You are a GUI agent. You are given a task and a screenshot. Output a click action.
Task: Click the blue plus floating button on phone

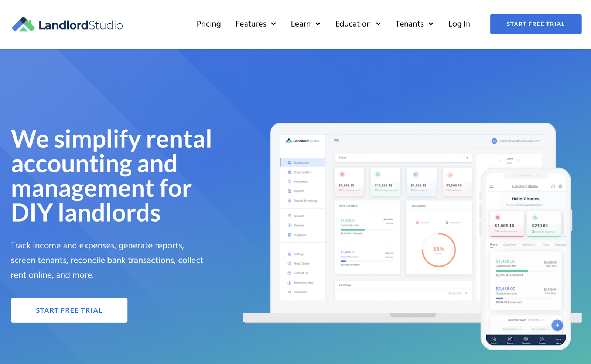point(557,325)
